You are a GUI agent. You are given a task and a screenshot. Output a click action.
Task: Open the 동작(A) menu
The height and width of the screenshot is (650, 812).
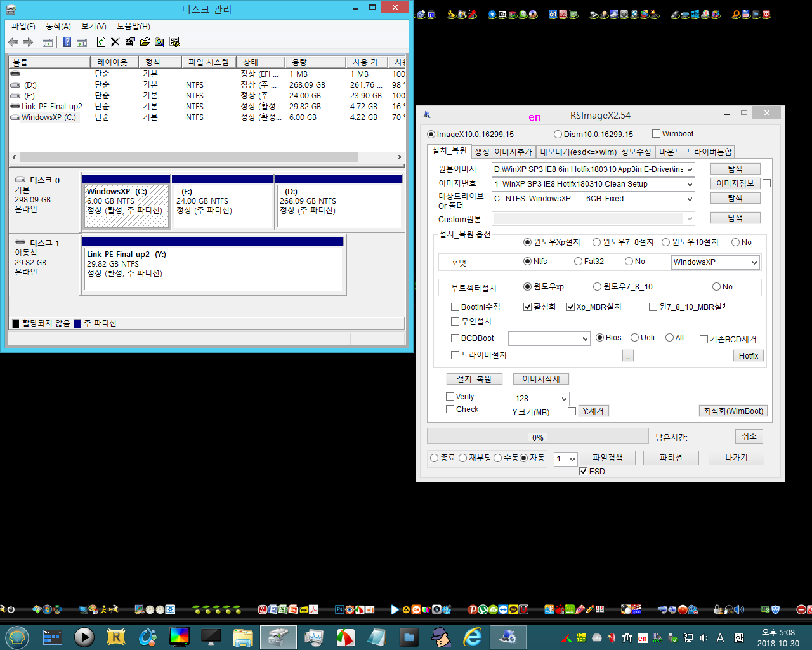[x=58, y=26]
